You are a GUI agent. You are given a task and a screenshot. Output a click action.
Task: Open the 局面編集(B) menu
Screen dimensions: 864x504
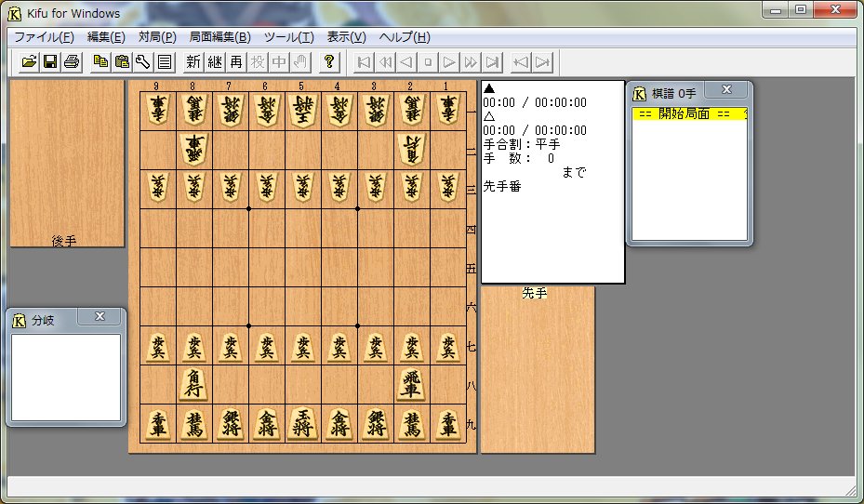[x=219, y=37]
